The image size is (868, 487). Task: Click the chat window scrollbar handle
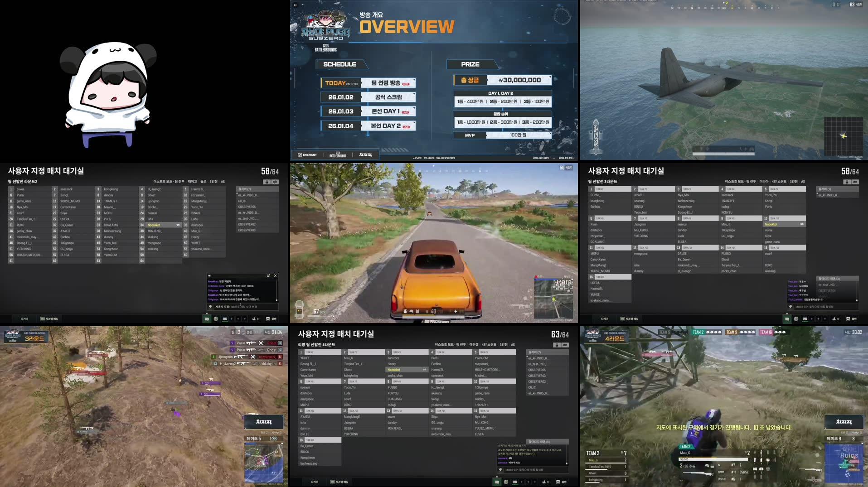pyautogui.click(x=276, y=300)
